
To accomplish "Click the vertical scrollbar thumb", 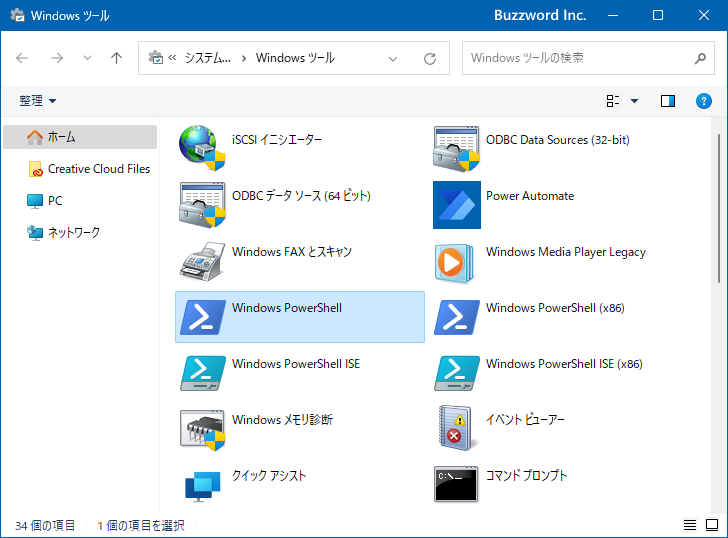I will click(x=719, y=208).
